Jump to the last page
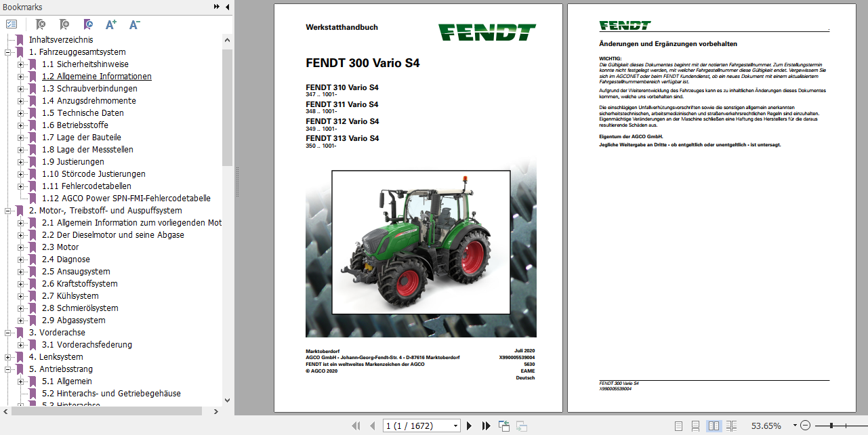Image resolution: width=868 pixels, height=435 pixels. [486, 426]
